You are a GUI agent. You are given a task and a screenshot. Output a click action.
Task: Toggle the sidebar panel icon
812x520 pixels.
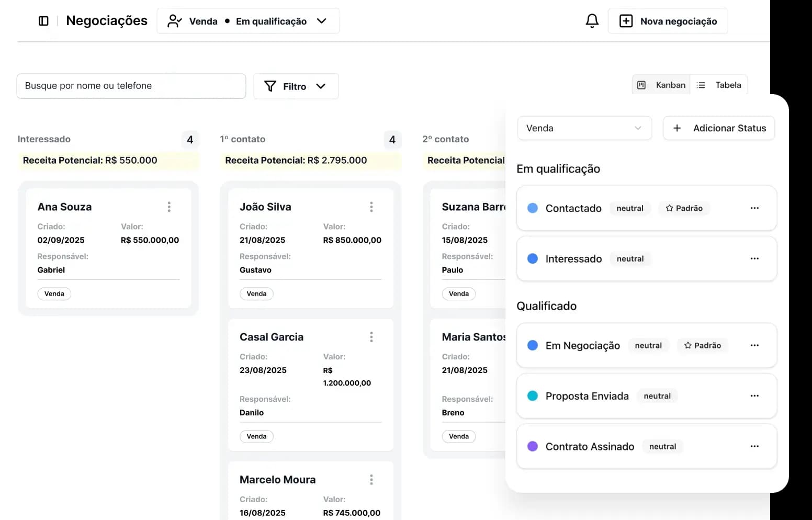(43, 21)
